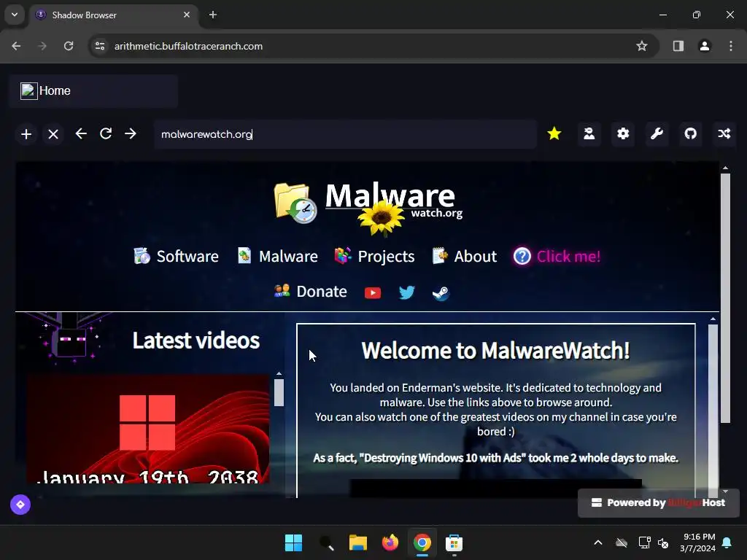Screen dimensions: 747x560
Task: Open Chrome three-dot menu
Action: pos(731,46)
